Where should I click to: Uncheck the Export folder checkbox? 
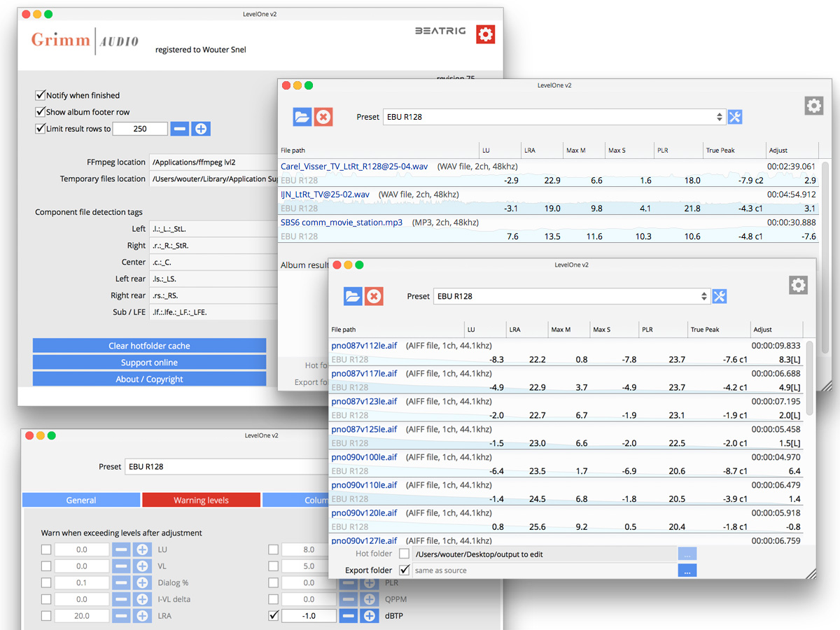click(405, 570)
